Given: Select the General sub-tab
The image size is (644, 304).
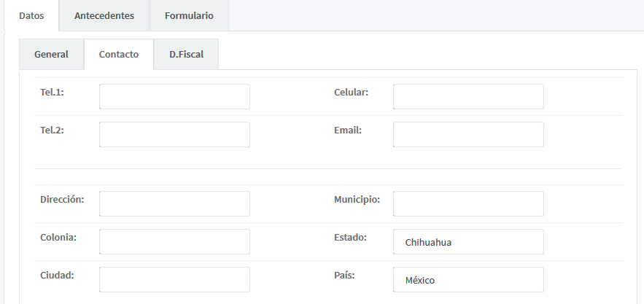Looking at the screenshot, I should click(51, 54).
